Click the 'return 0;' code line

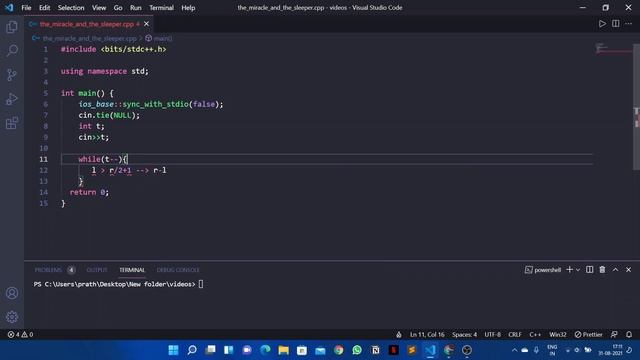pyautogui.click(x=89, y=192)
